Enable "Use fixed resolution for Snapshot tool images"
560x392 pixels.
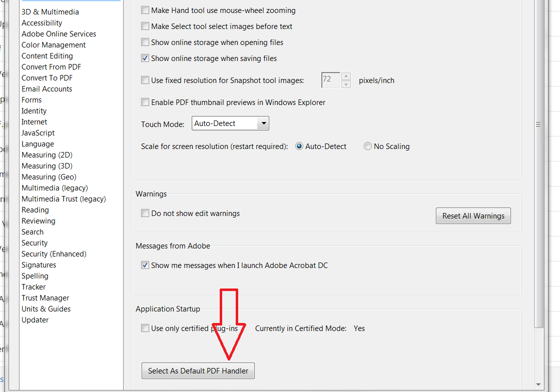point(145,80)
